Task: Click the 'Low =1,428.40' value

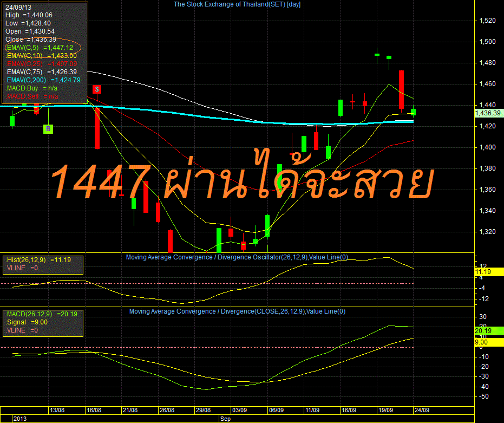Action: pyautogui.click(x=28, y=23)
